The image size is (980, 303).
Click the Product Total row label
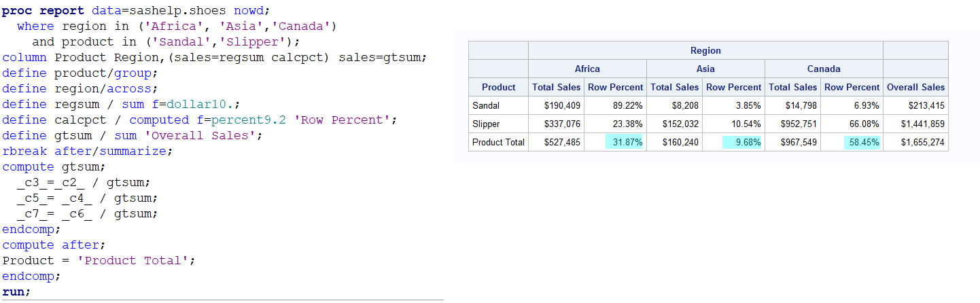point(497,143)
